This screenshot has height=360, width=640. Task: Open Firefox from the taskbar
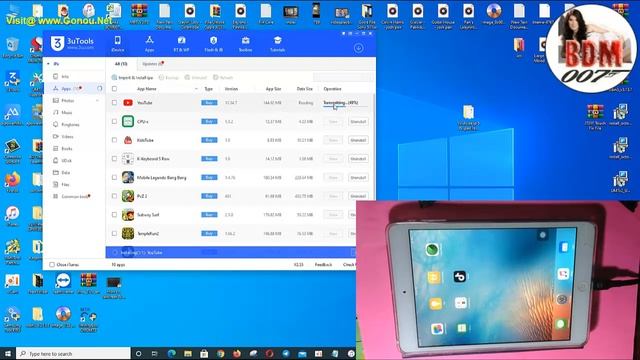click(x=237, y=353)
